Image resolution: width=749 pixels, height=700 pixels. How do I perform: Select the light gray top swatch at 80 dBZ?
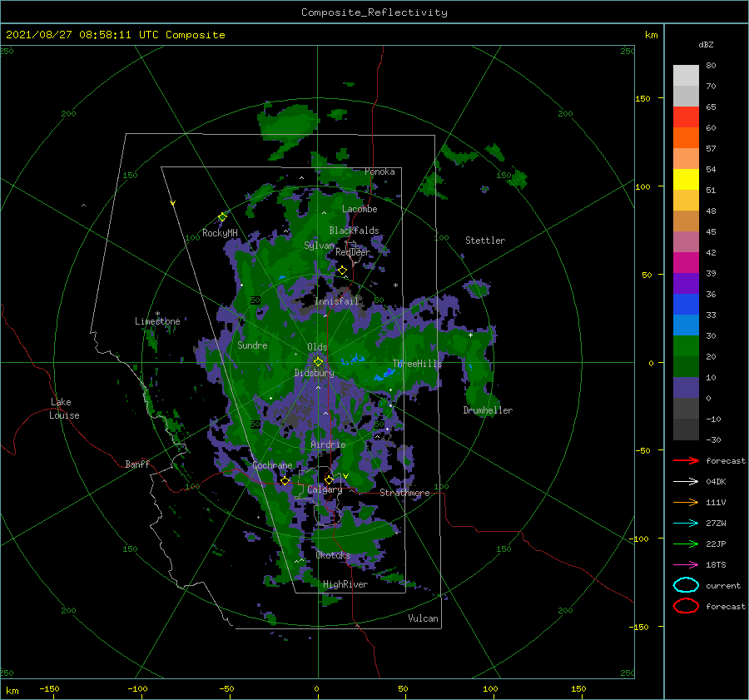[686, 76]
